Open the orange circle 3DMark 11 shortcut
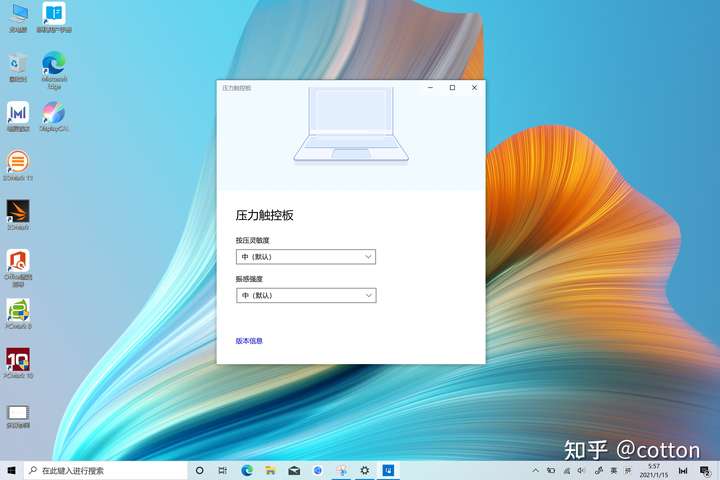 pyautogui.click(x=18, y=165)
